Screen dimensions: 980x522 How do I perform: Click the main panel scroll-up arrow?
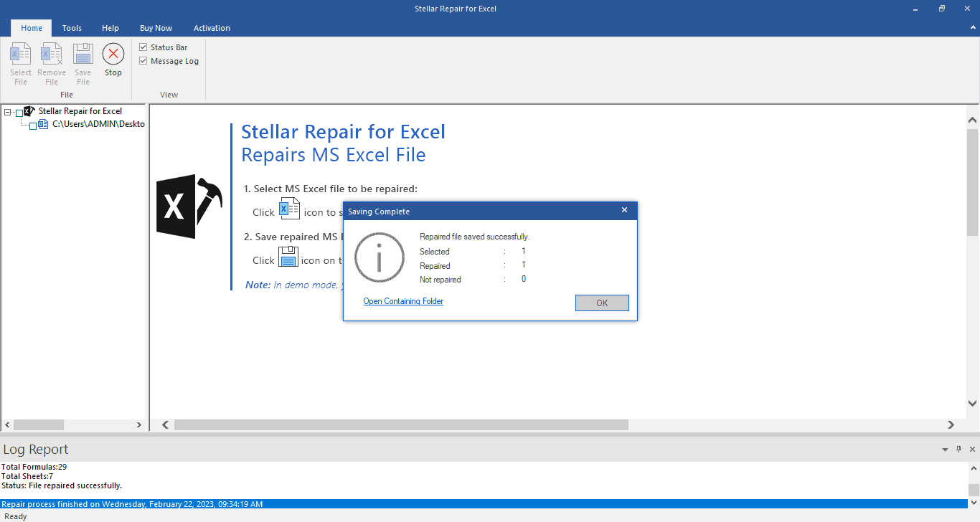(973, 120)
